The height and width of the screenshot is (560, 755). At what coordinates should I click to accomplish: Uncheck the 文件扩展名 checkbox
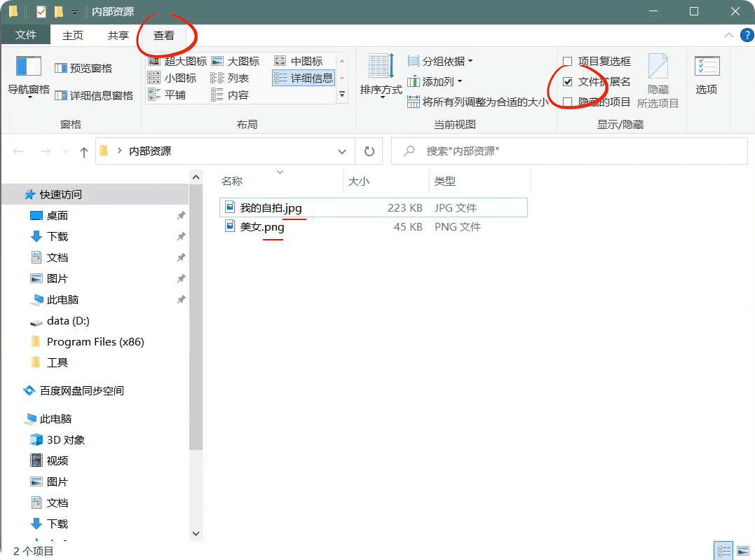pyautogui.click(x=568, y=82)
